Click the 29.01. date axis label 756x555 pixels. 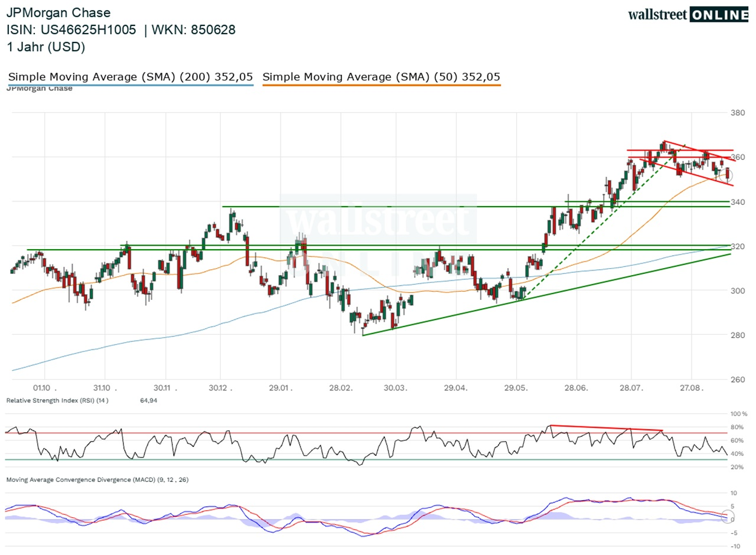281,388
